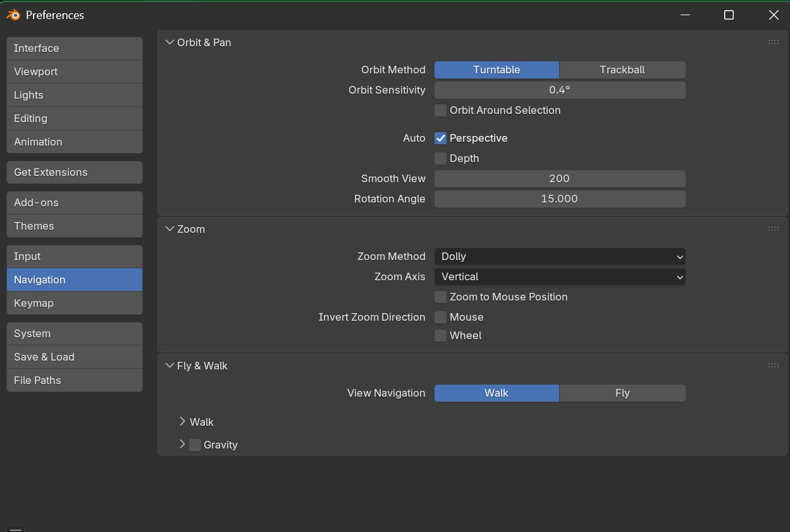This screenshot has height=532, width=790.
Task: Open the Add-ons preferences tab
Action: [x=75, y=202]
